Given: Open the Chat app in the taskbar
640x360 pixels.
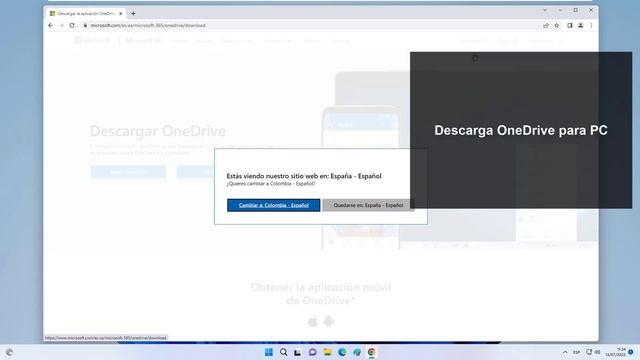Looking at the screenshot, I should pyautogui.click(x=313, y=352).
